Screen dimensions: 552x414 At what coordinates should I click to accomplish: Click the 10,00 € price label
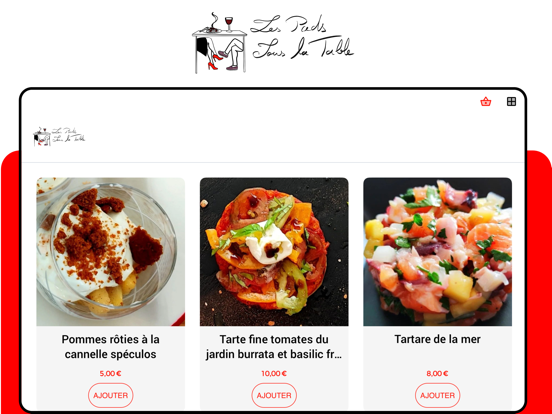[274, 374]
